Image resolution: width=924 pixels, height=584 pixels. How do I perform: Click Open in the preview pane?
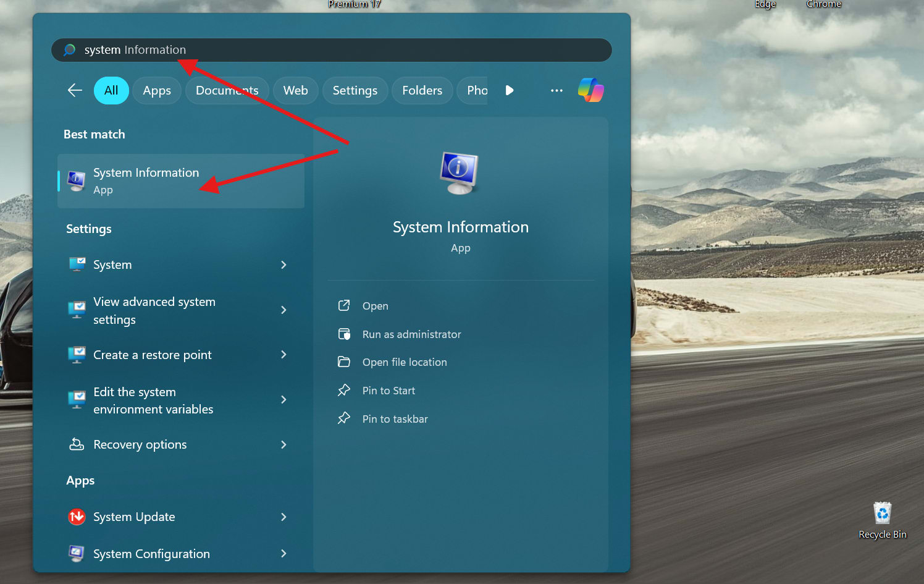(x=376, y=306)
